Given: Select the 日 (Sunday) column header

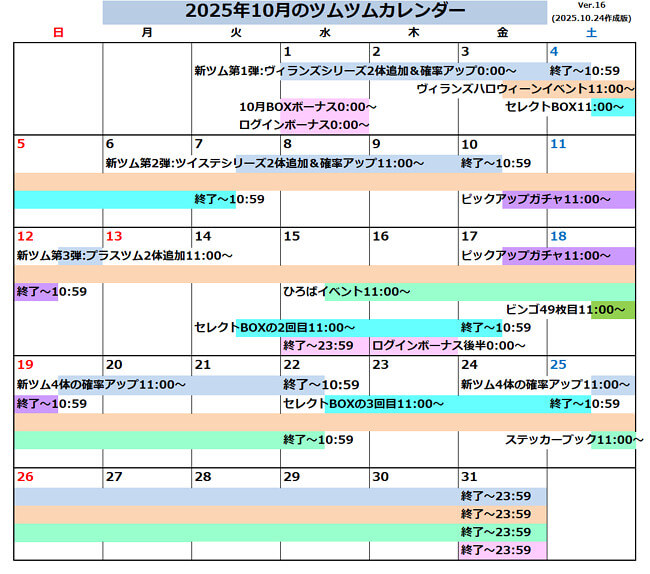Looking at the screenshot, I should (x=58, y=33).
